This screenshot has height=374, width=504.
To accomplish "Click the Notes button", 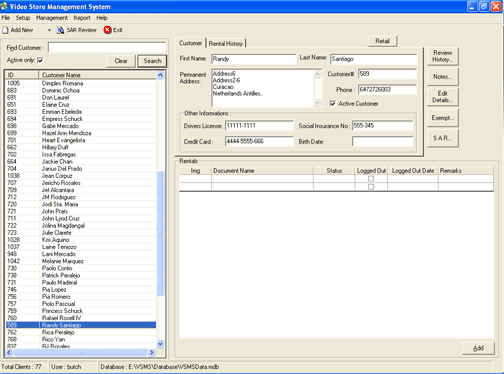I will 443,77.
